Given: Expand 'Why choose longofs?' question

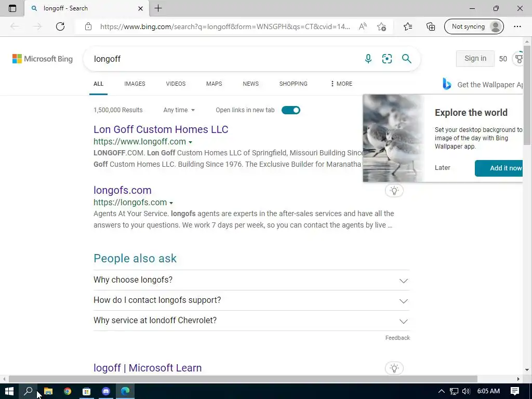Looking at the screenshot, I should (251, 280).
